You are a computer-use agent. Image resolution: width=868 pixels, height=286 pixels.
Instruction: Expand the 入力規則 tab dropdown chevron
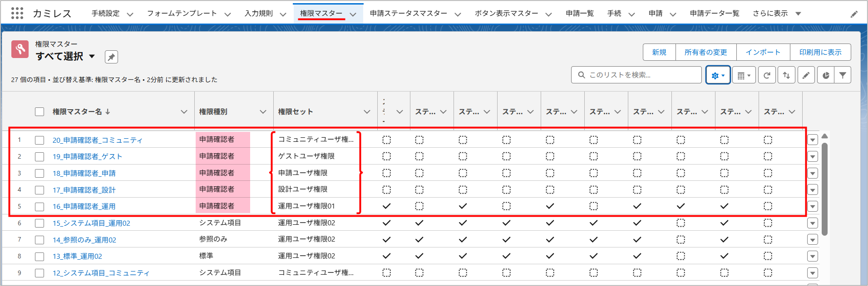click(x=283, y=14)
